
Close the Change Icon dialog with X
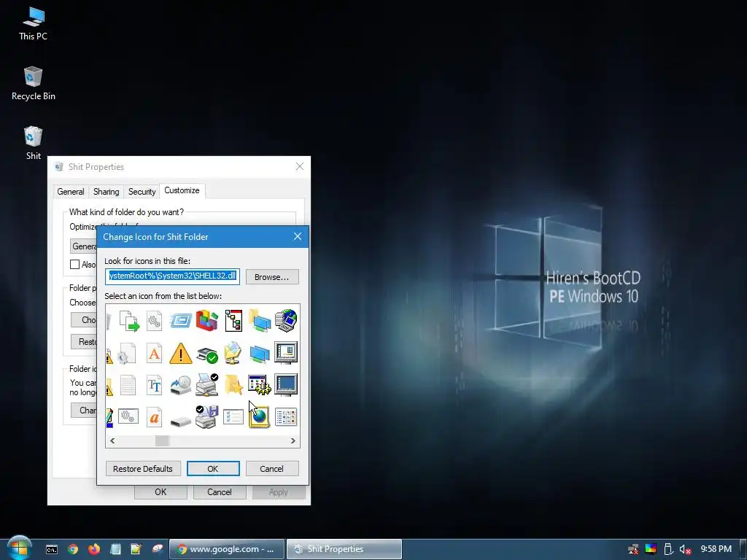coord(298,237)
